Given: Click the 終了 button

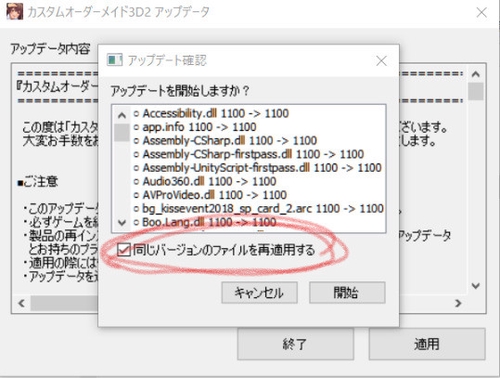Looking at the screenshot, I should tap(295, 344).
